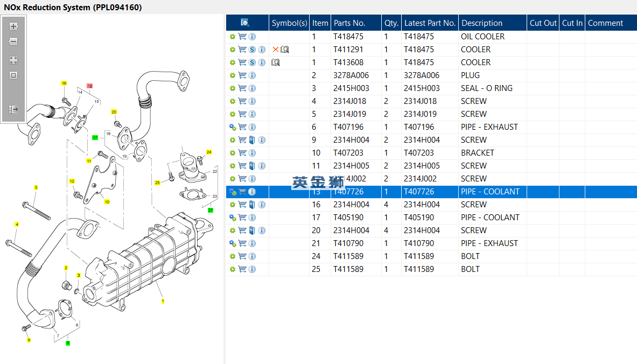
Task: Select red callout 13 in the diagram
Action: coord(89,86)
